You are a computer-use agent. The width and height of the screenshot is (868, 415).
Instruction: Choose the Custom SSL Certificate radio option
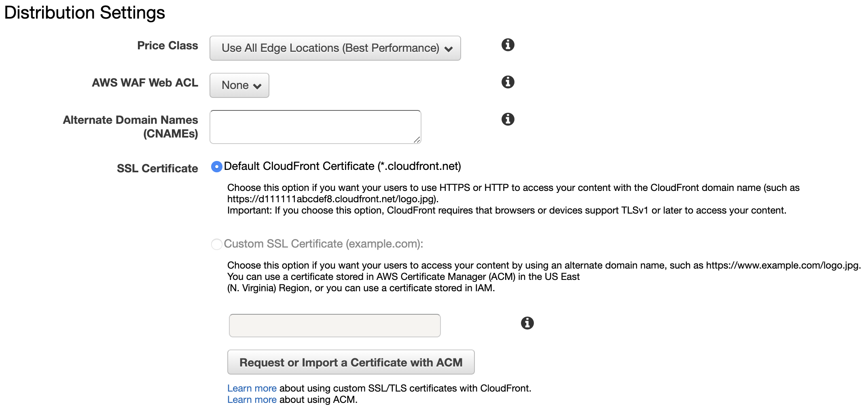click(x=217, y=244)
